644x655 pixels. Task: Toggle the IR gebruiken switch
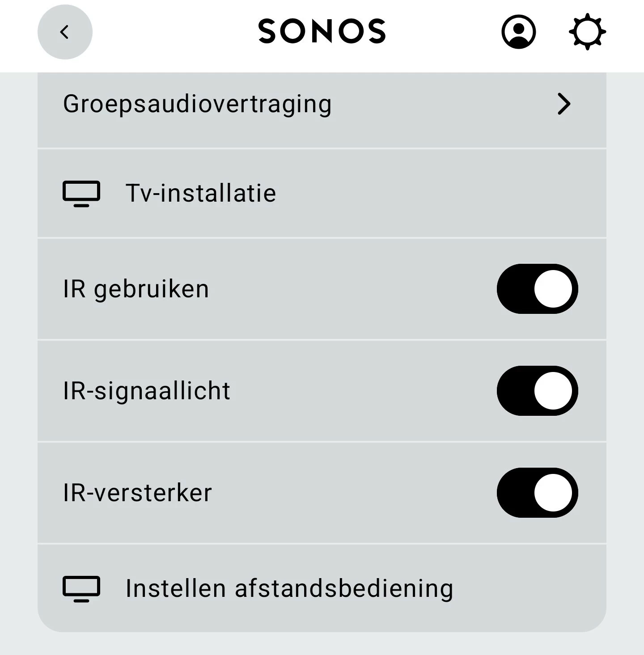(537, 289)
